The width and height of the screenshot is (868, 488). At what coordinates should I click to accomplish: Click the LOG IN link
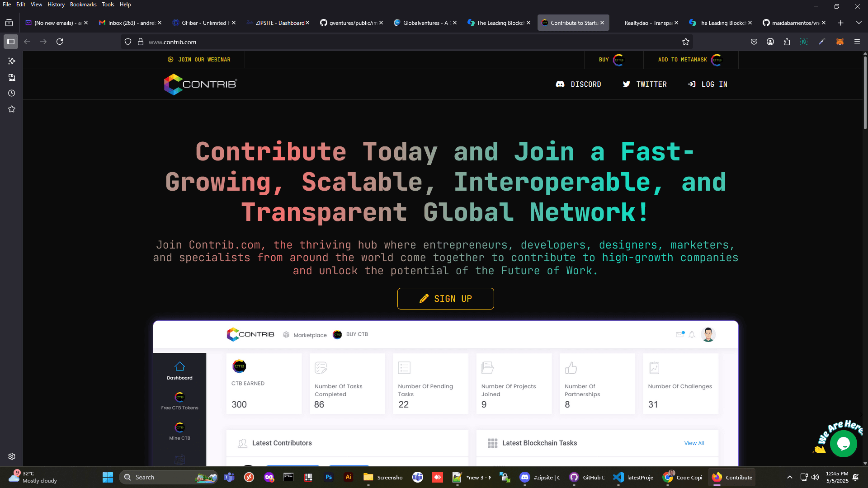(708, 84)
